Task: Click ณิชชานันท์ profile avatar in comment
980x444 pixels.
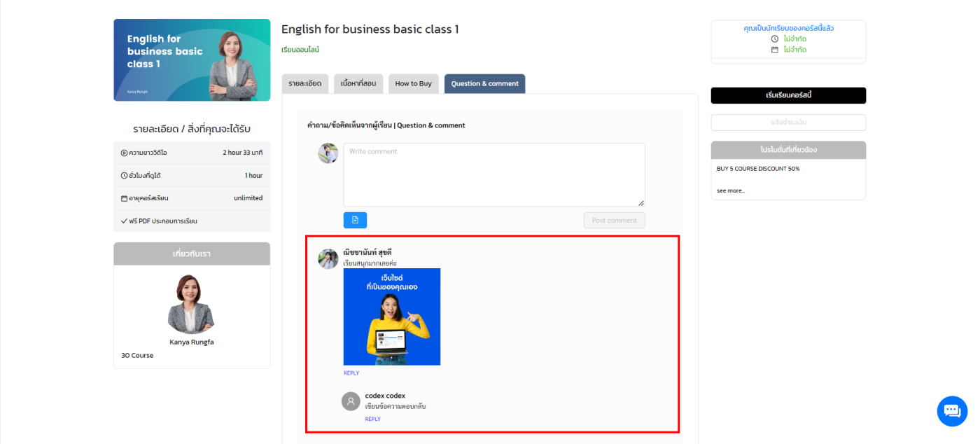Action: coord(328,258)
